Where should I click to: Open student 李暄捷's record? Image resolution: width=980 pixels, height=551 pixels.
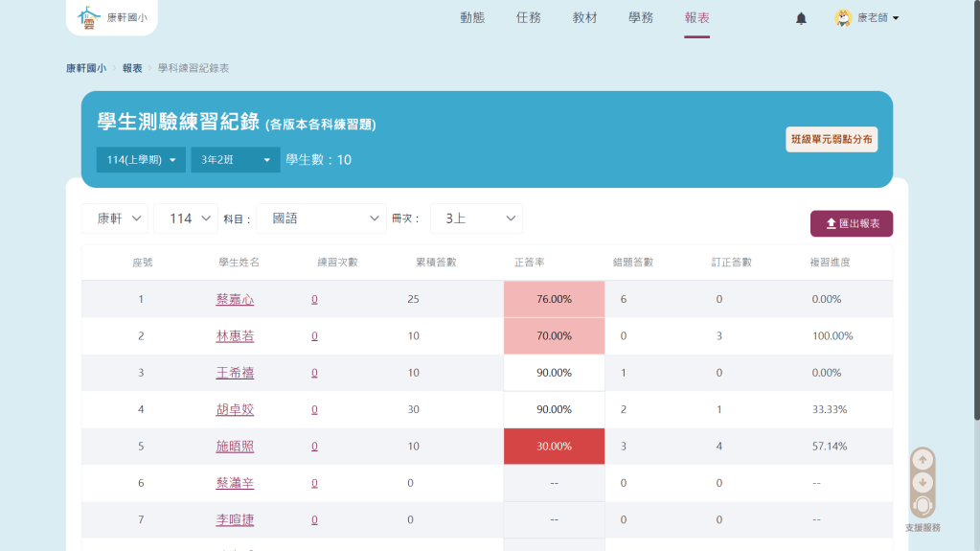(235, 519)
